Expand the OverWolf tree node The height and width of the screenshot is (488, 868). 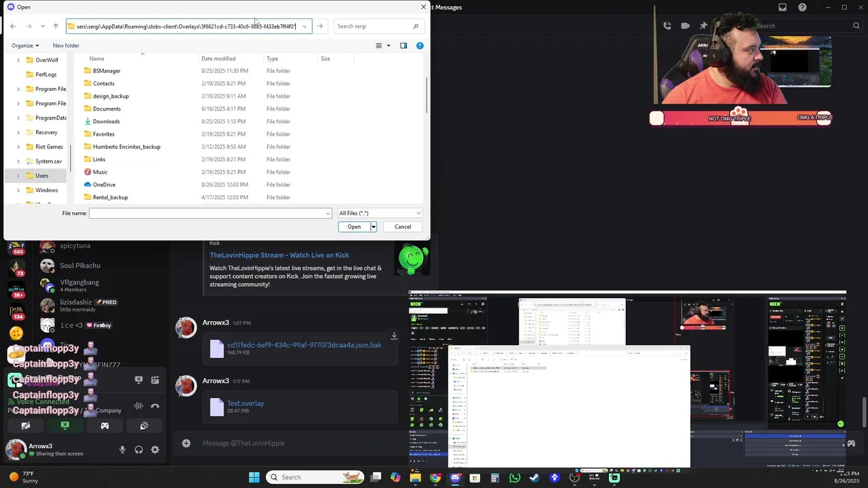coord(18,60)
